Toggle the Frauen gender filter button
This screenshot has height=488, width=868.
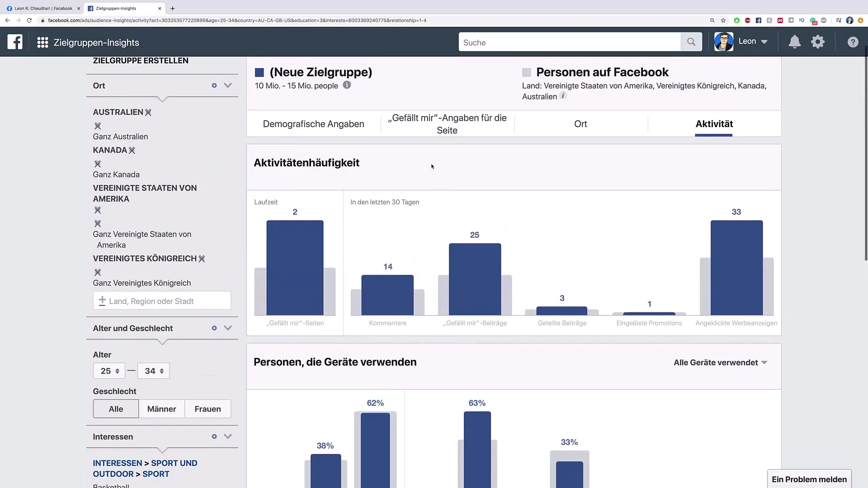(x=208, y=409)
